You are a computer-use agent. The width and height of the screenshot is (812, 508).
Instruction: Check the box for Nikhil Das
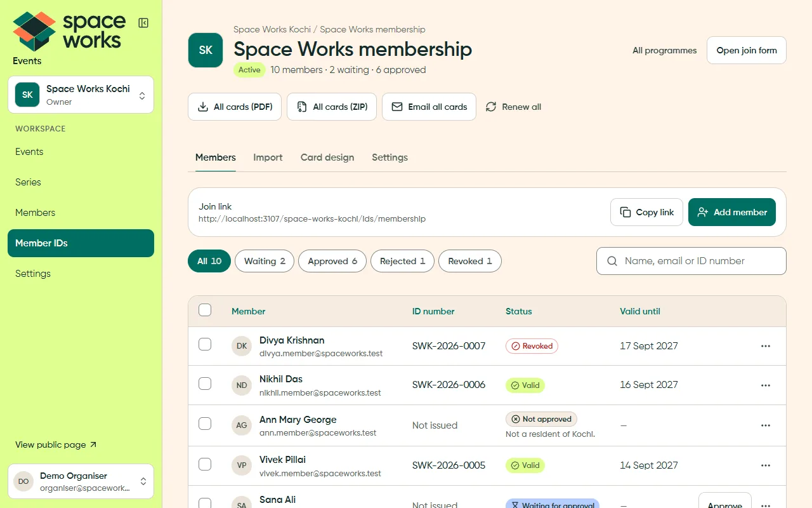coord(205,384)
